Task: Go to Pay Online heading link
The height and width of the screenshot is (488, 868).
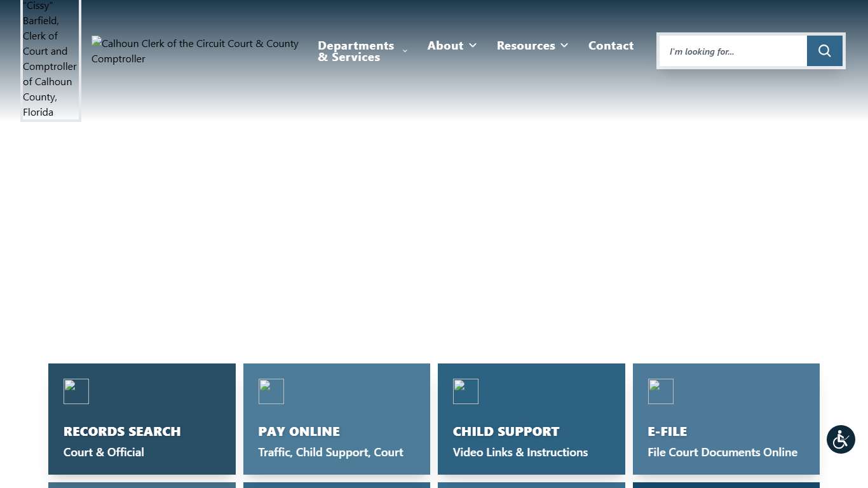Action: (x=299, y=431)
